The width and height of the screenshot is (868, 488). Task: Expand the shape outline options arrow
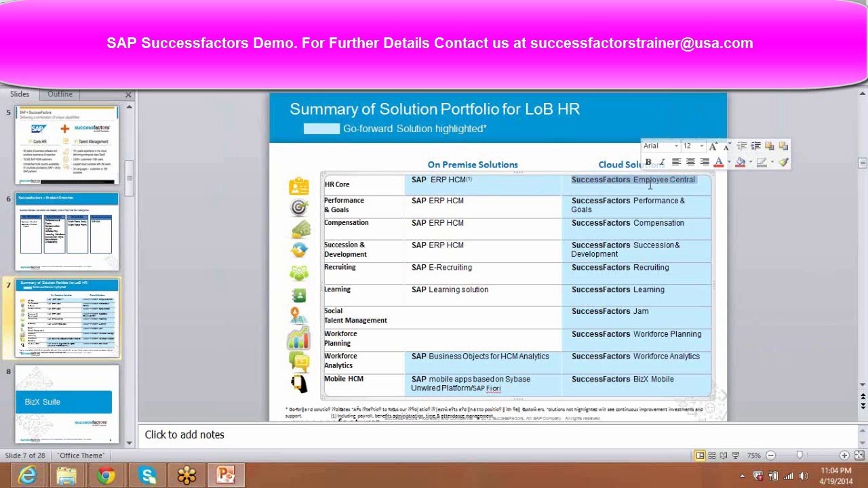(x=771, y=162)
